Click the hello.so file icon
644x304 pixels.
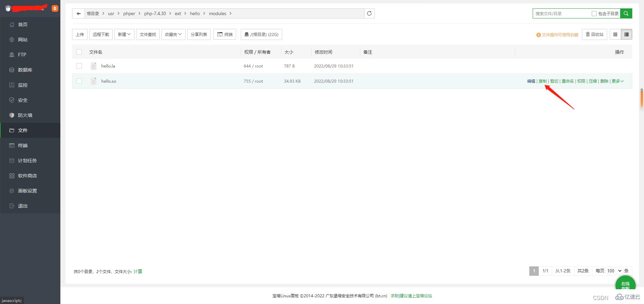94,81
